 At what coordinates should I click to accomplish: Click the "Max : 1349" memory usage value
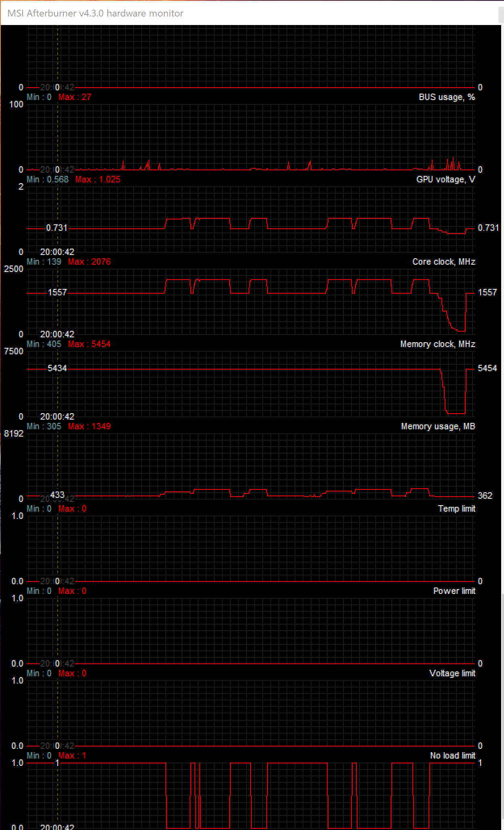click(89, 426)
